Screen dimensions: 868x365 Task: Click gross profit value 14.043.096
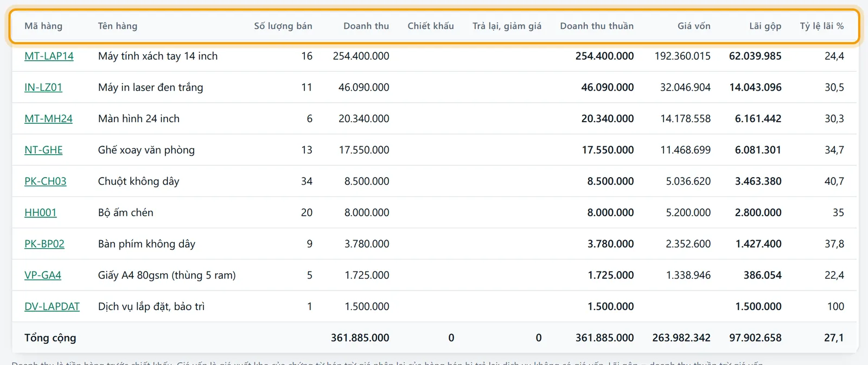(x=755, y=87)
